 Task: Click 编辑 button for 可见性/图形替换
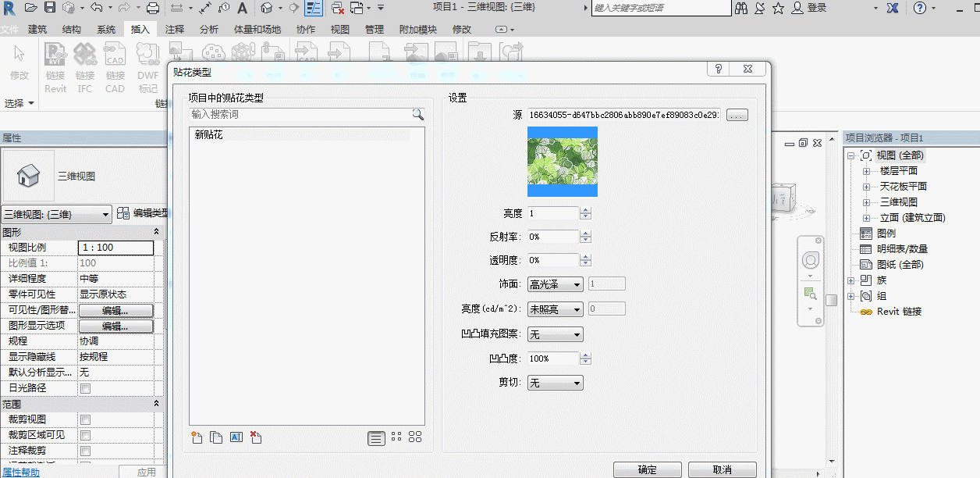pyautogui.click(x=115, y=310)
